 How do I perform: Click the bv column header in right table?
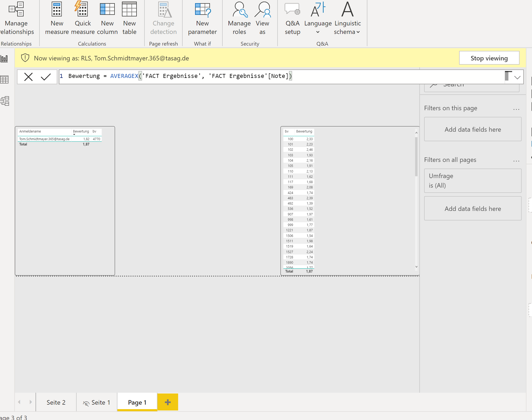point(287,131)
